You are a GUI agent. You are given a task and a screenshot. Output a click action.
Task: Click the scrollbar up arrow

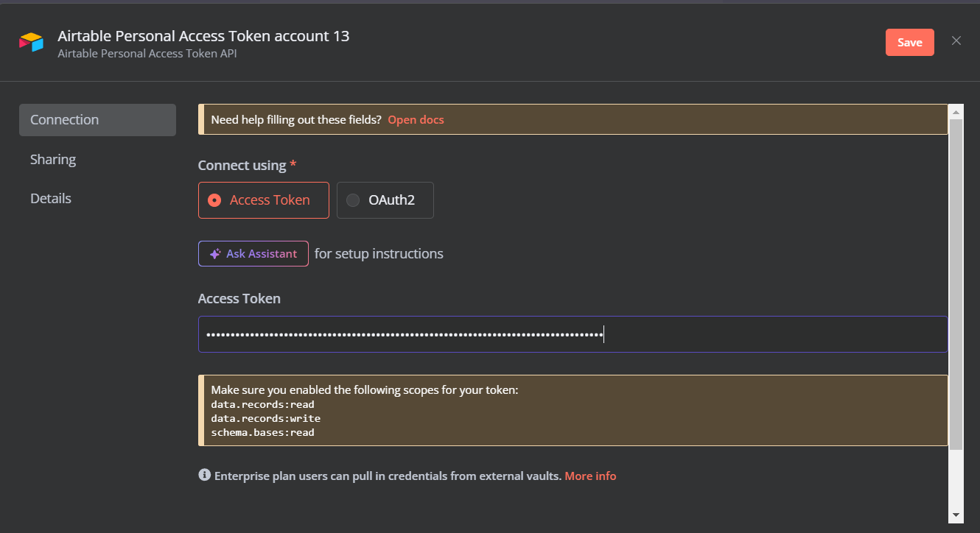tap(956, 112)
